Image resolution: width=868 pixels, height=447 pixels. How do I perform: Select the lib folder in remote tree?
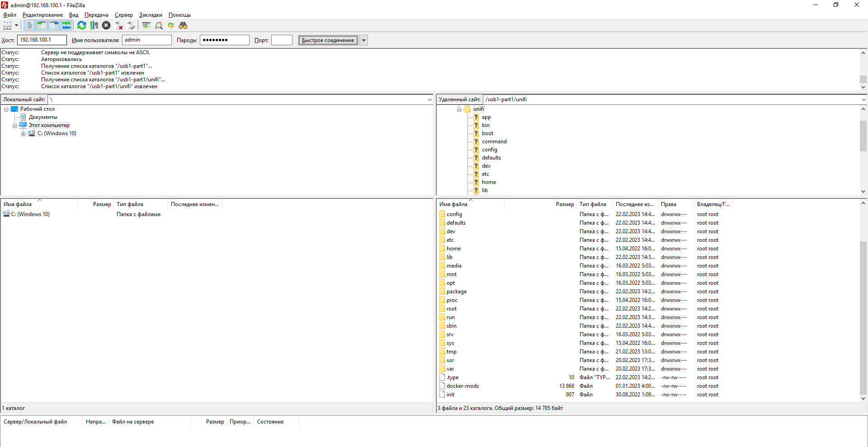(x=485, y=190)
